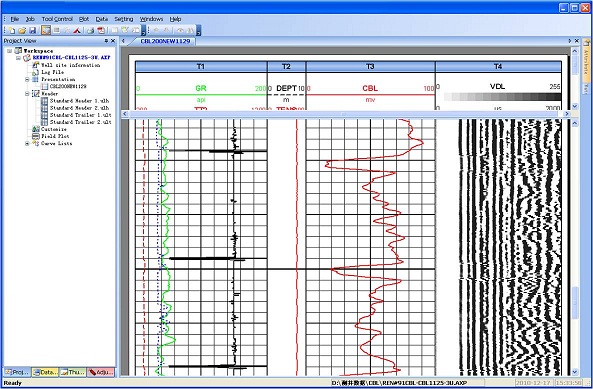The image size is (593, 389).
Task: Click the New file toolbar icon
Action: [x=12, y=30]
